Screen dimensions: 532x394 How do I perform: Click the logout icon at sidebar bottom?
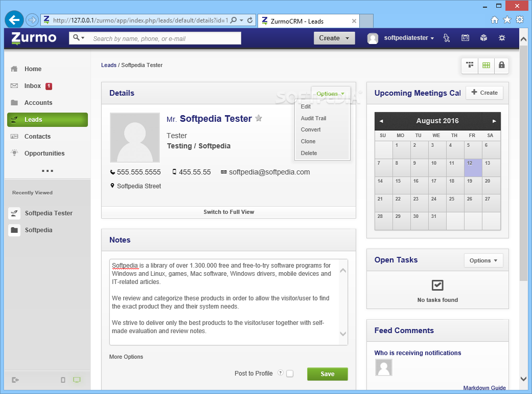click(15, 380)
